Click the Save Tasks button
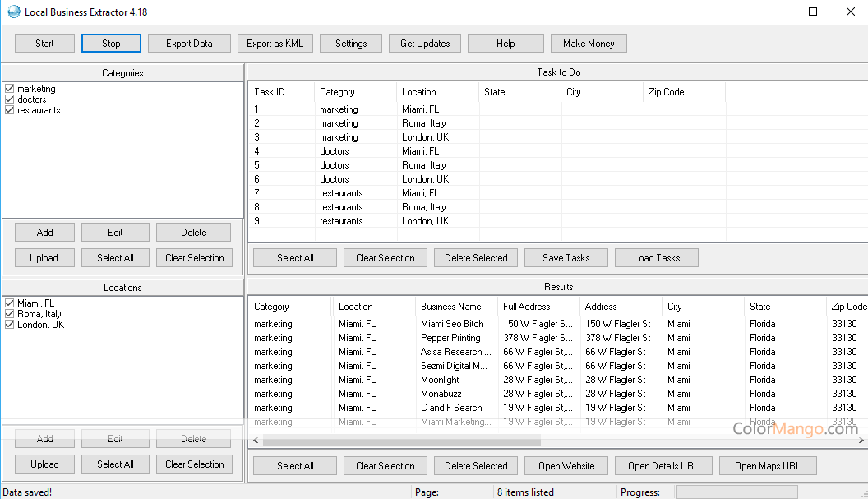Screen dimensions: 868x499 [x=566, y=258]
